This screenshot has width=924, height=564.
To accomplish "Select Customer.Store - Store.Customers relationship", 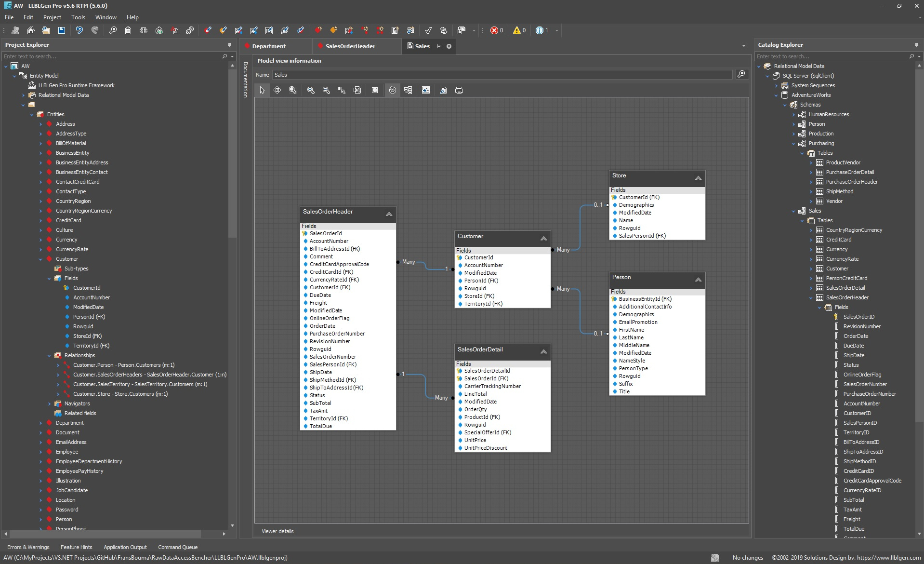I will [120, 394].
